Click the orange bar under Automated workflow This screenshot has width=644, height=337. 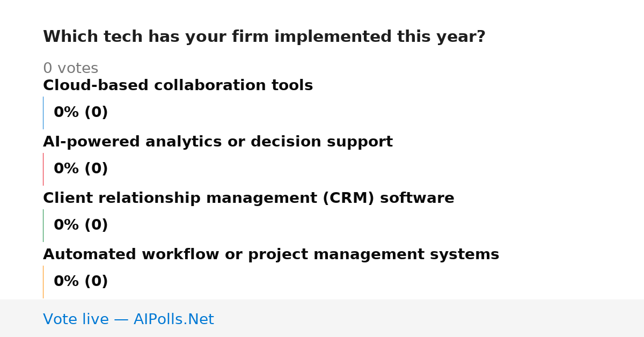43,282
